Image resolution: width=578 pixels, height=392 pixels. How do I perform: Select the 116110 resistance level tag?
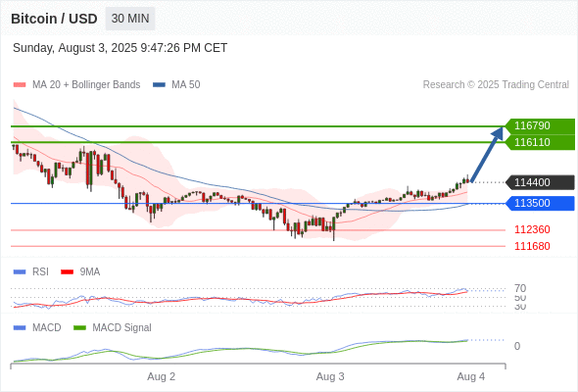(x=540, y=142)
